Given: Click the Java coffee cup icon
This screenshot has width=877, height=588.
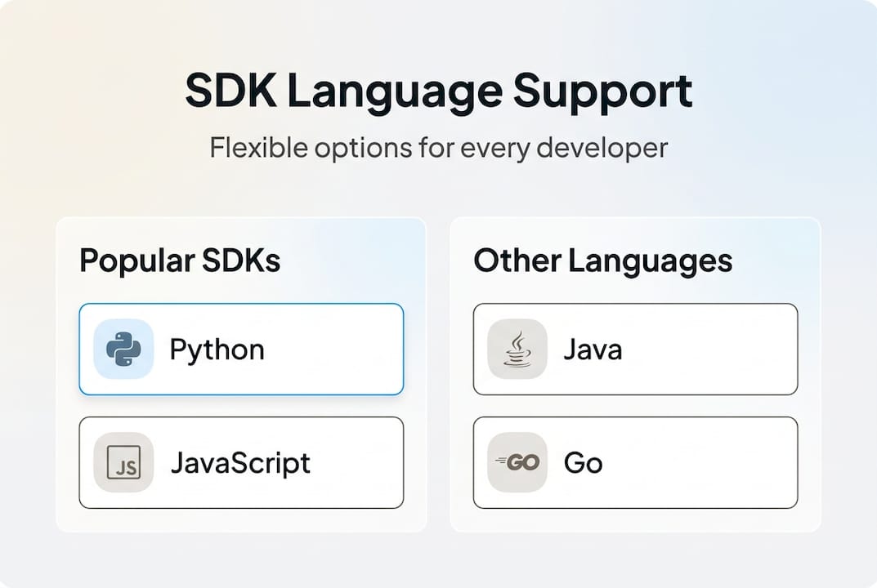Looking at the screenshot, I should (x=517, y=350).
